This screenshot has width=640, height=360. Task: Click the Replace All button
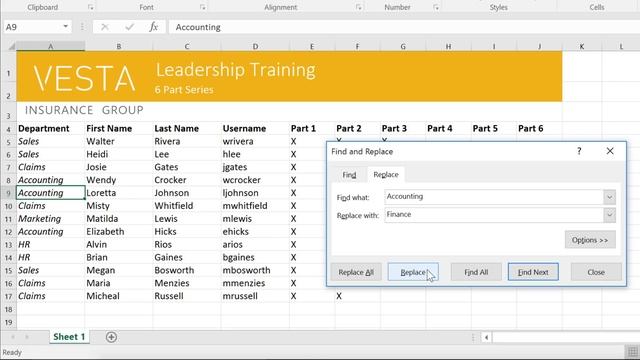pyautogui.click(x=356, y=272)
